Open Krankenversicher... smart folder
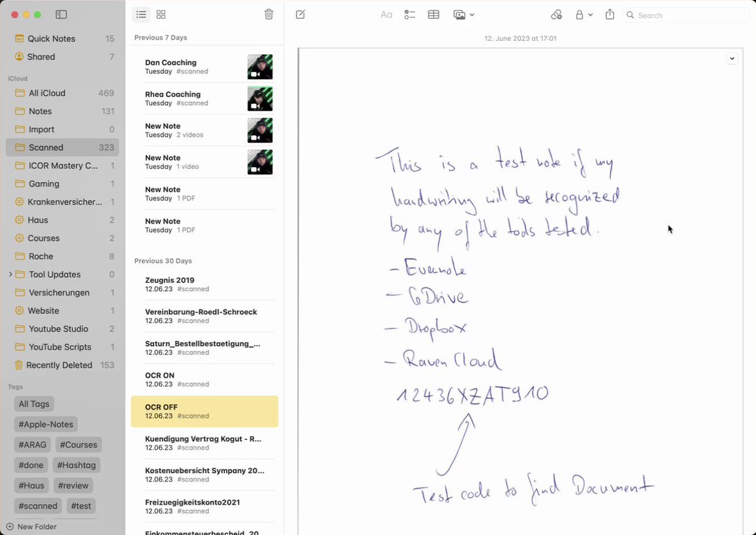The height and width of the screenshot is (535, 756). tap(62, 202)
